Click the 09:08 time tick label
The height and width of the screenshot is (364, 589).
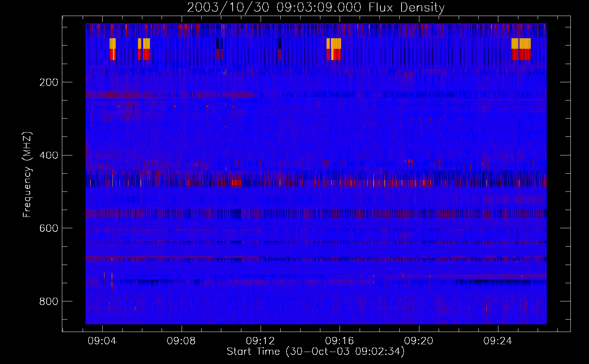coord(181,341)
